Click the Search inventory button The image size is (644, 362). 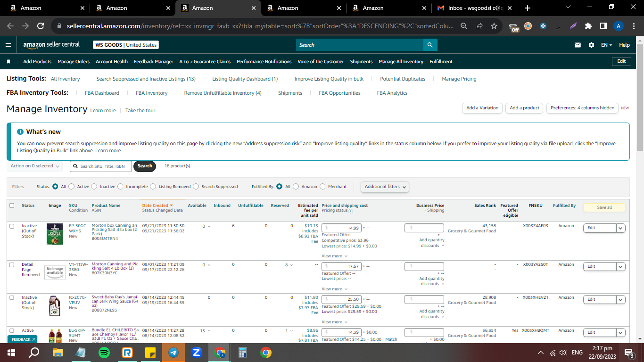(145, 166)
